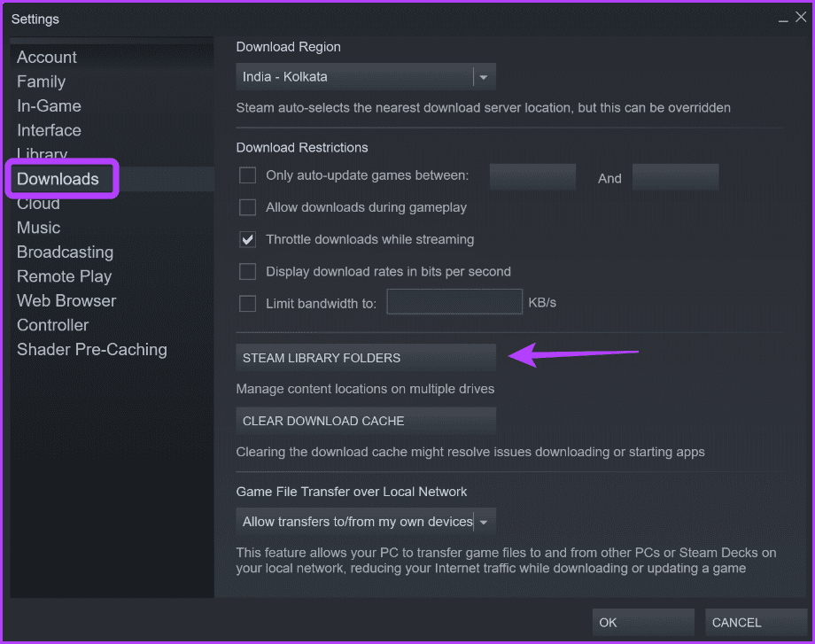The width and height of the screenshot is (815, 644).
Task: Select the Downloads category
Action: point(58,179)
